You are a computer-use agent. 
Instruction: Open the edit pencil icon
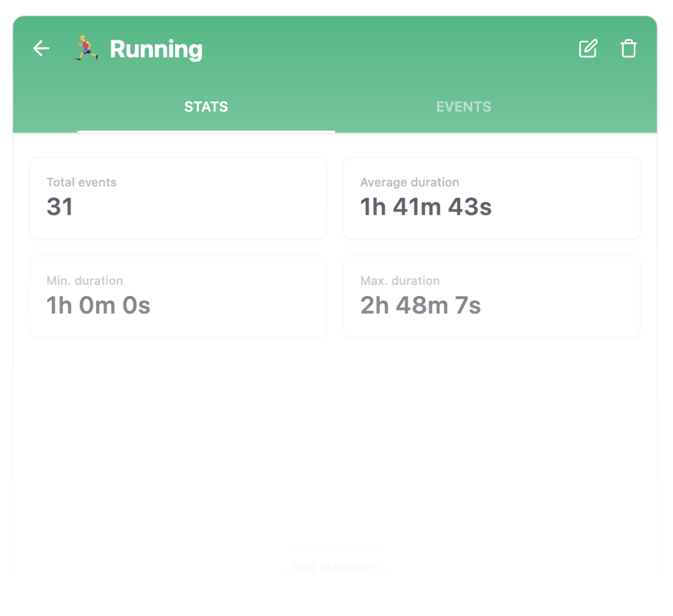[x=588, y=48]
